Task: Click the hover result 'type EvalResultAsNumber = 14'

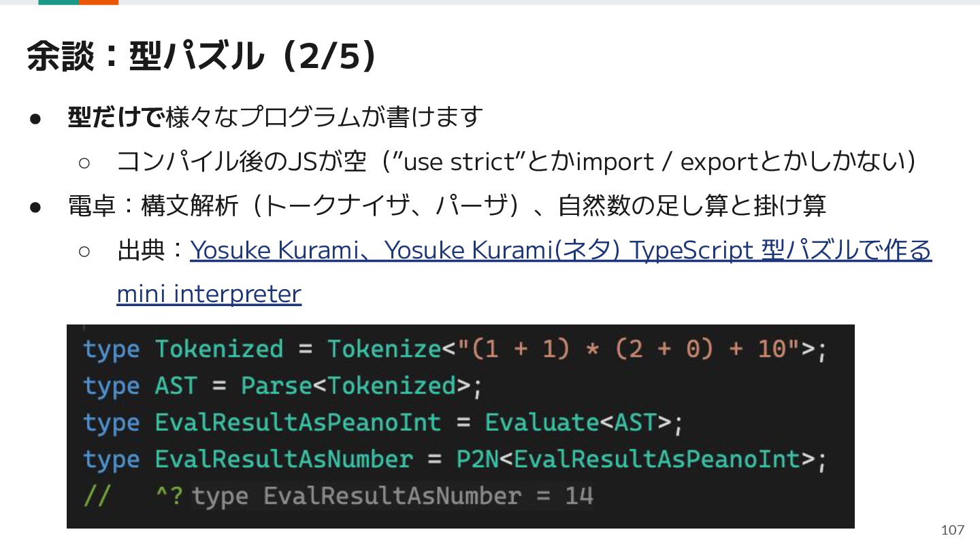Action: [x=393, y=496]
